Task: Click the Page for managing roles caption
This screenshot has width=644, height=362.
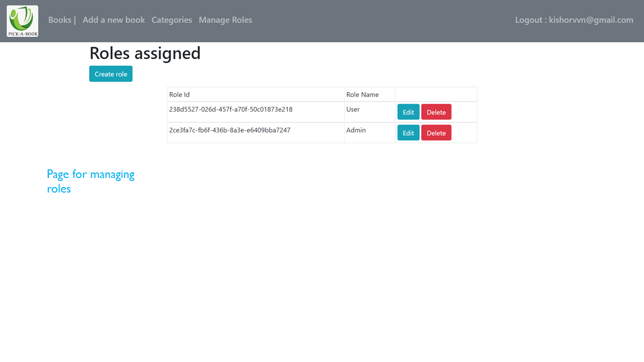Action: [x=91, y=182]
